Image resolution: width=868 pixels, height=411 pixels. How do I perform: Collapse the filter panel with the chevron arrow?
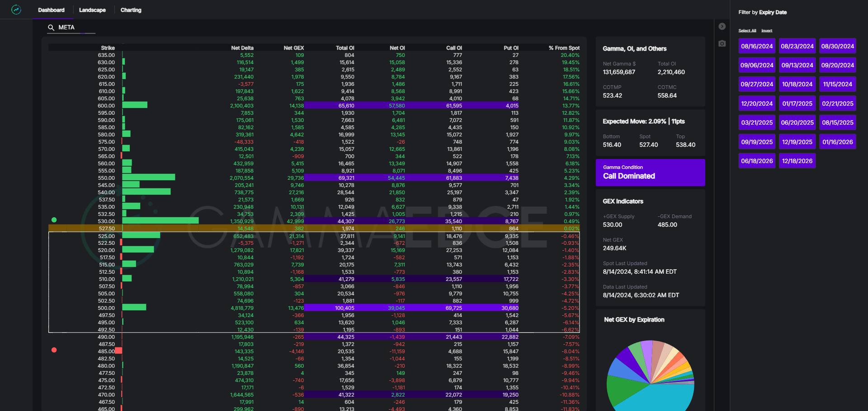pos(722,27)
